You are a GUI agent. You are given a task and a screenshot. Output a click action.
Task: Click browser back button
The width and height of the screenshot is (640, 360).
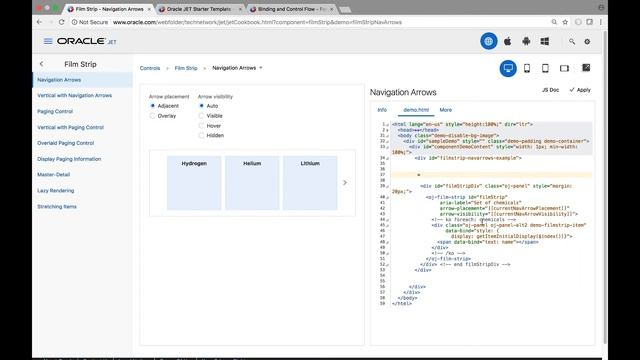(x=39, y=22)
